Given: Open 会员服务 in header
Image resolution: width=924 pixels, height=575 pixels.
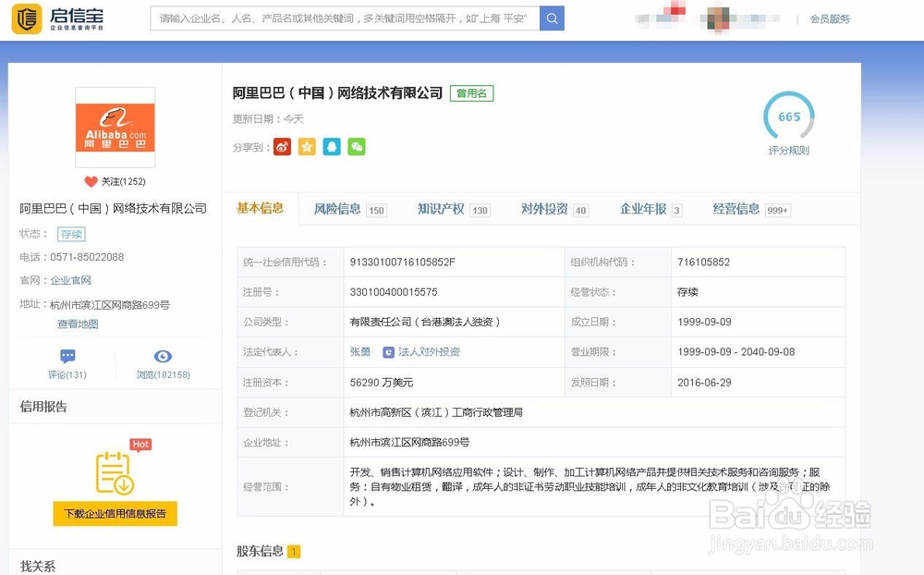Looking at the screenshot, I should [x=830, y=18].
